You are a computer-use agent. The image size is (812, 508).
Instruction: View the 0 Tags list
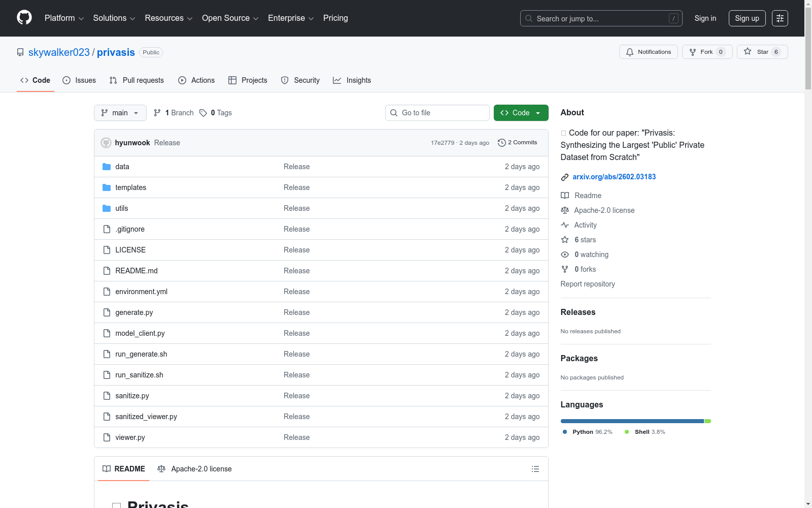216,113
